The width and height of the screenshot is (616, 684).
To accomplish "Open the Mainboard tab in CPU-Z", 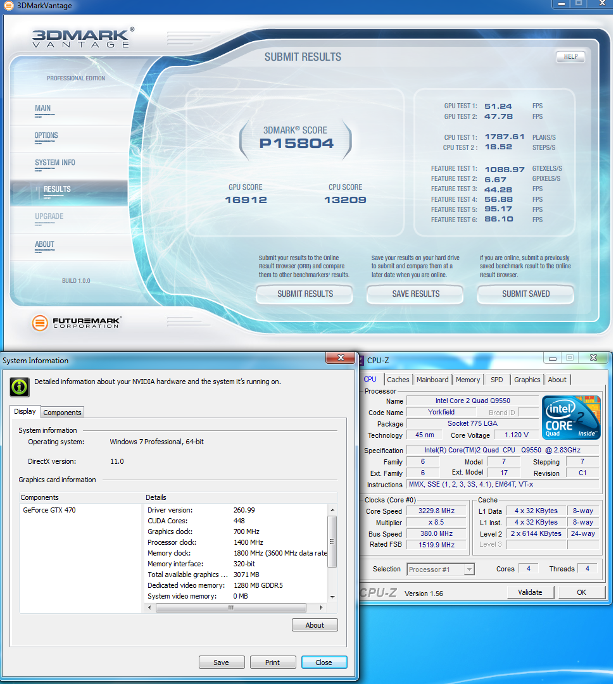I will (x=432, y=380).
